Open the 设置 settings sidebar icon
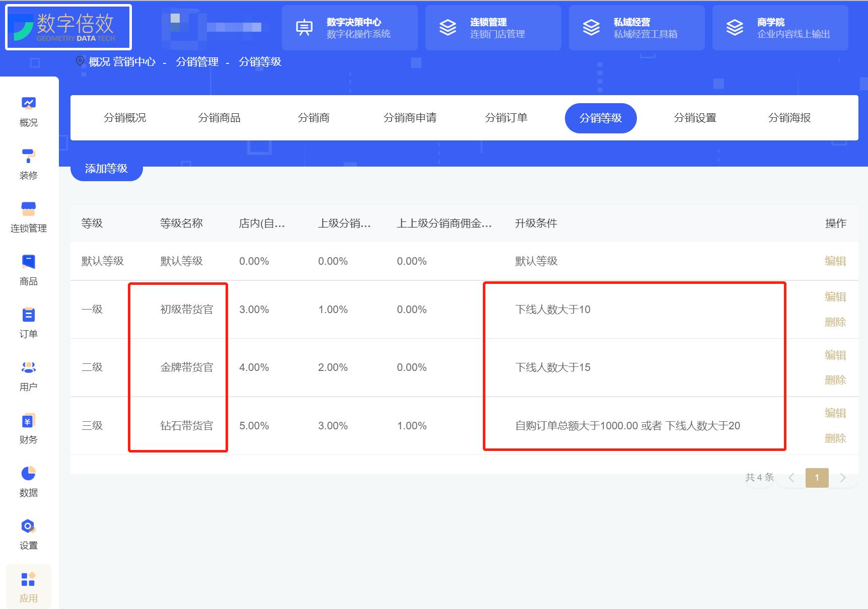Screen dimensions: 868x609 28,534
